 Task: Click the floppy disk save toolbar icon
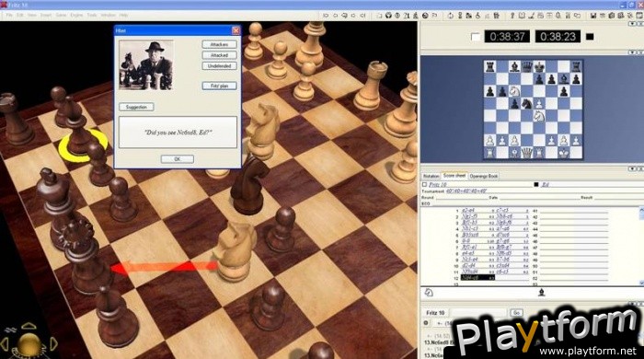(x=593, y=16)
